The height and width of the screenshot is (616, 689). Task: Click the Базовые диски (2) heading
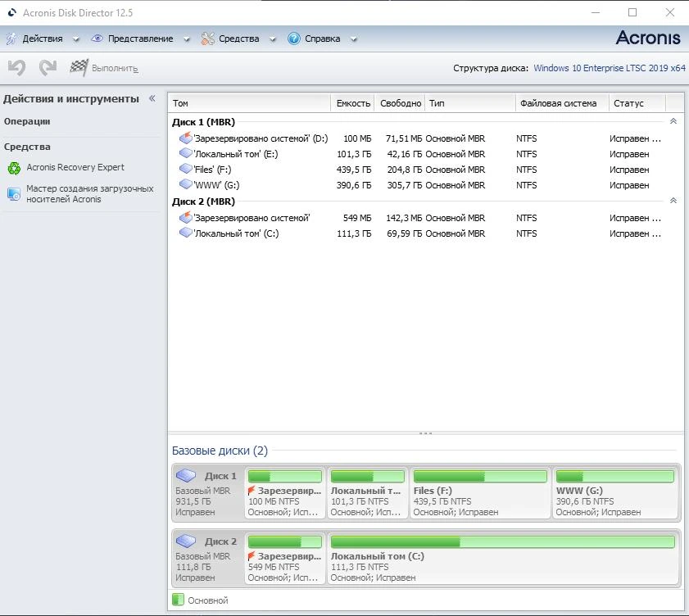tap(220, 451)
